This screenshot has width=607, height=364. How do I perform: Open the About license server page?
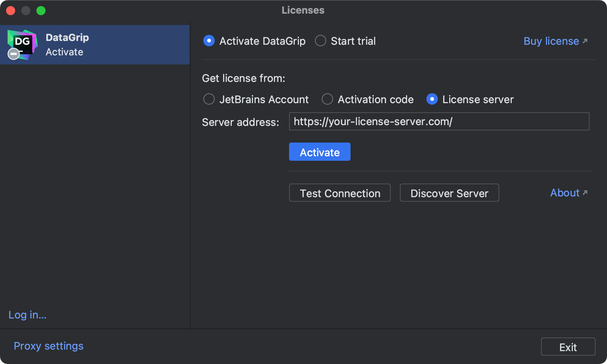(x=565, y=193)
